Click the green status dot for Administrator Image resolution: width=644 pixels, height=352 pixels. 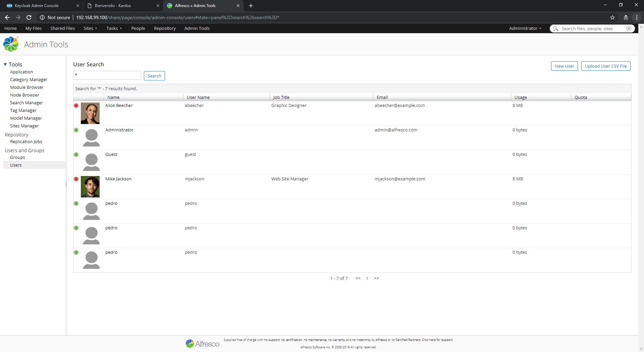76,130
